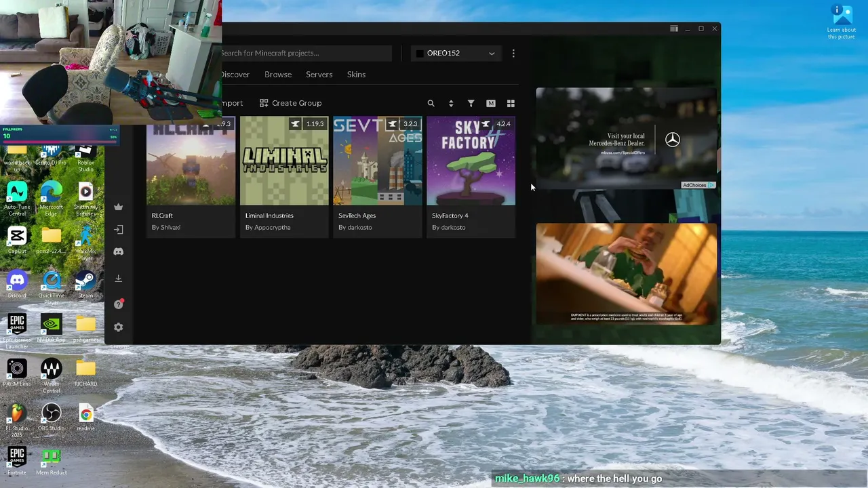
Task: Click the Create Group button
Action: tap(290, 103)
